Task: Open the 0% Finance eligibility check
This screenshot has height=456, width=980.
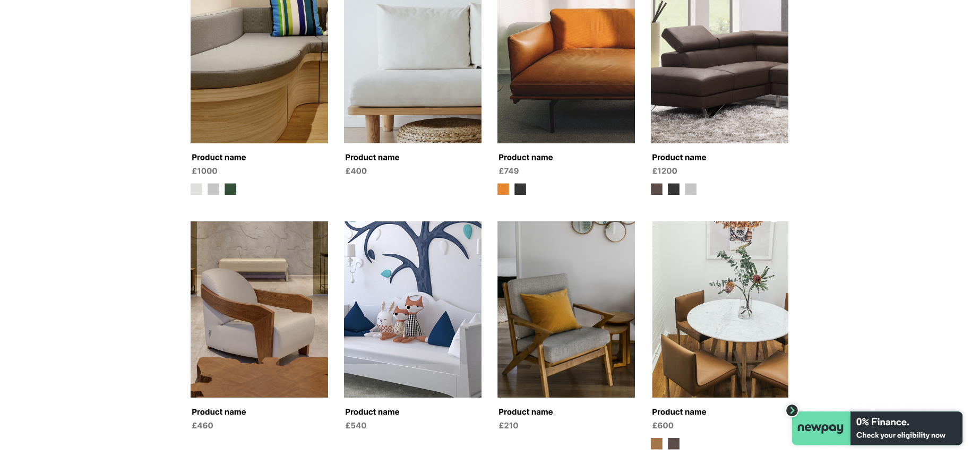Action: [x=906, y=428]
